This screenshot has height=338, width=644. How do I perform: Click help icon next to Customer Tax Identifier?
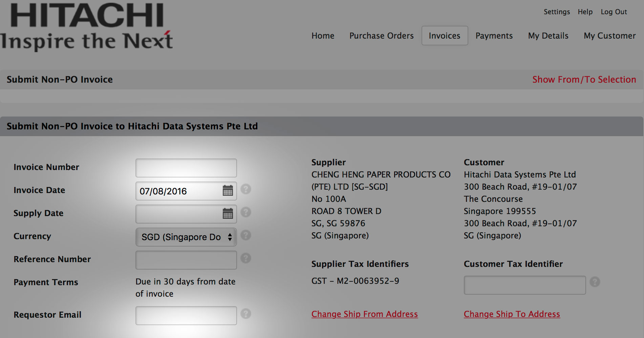tap(595, 282)
